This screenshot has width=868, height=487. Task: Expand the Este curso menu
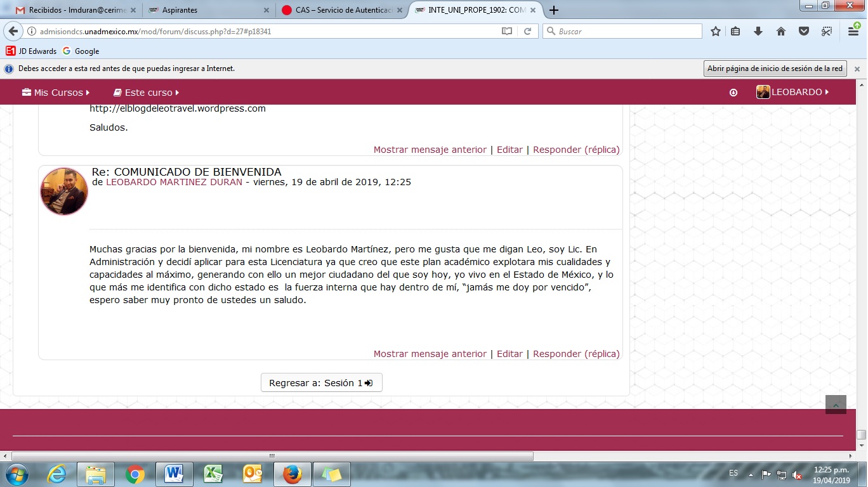click(147, 93)
